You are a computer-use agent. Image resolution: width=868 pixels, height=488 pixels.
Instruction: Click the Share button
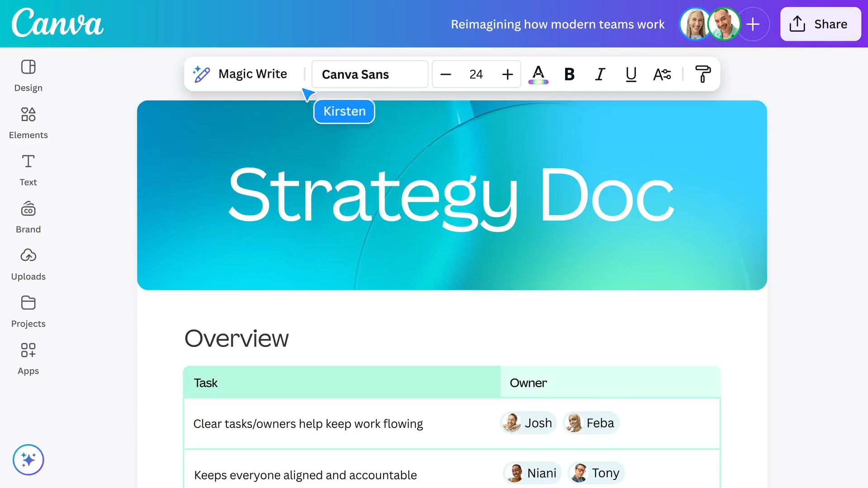click(x=820, y=24)
